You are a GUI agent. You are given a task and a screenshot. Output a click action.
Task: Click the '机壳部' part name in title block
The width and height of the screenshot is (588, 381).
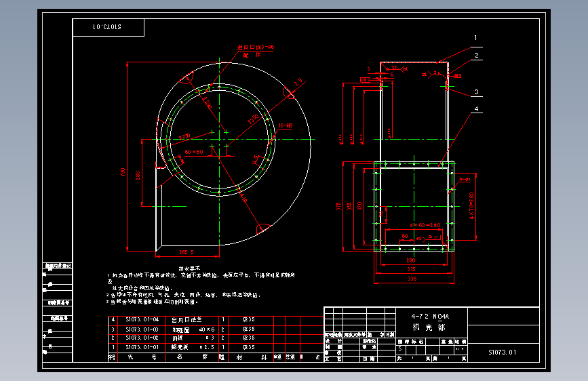click(429, 327)
